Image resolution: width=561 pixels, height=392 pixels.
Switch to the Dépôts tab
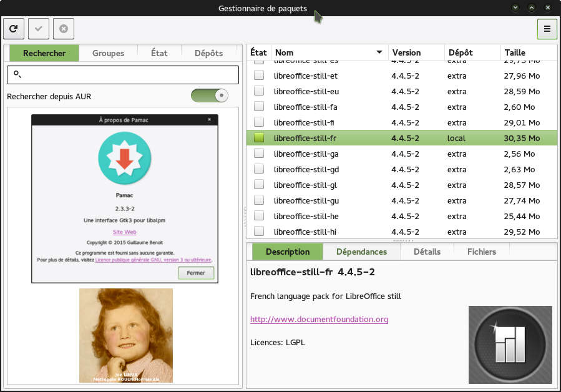tap(208, 53)
